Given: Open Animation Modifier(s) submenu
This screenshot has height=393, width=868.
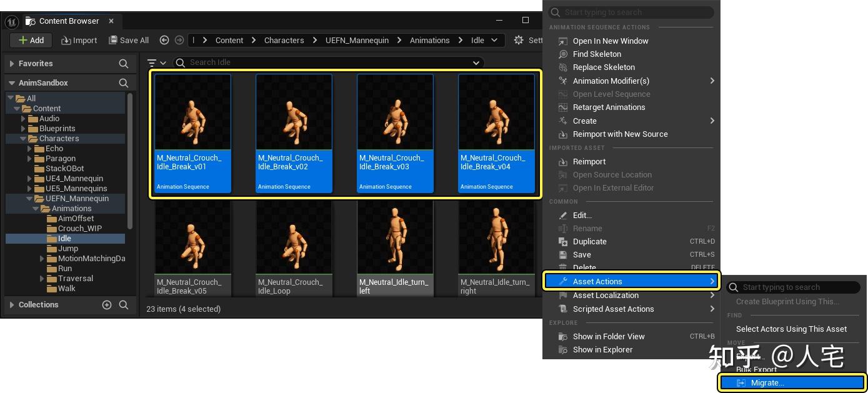Looking at the screenshot, I should [631, 81].
